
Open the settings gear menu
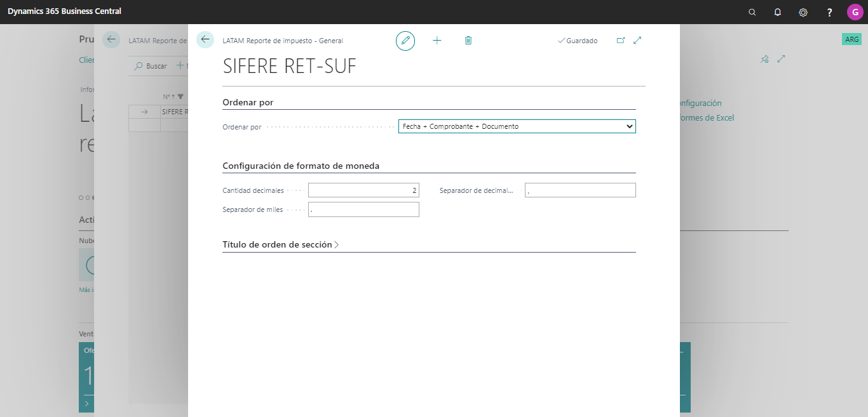(x=803, y=12)
